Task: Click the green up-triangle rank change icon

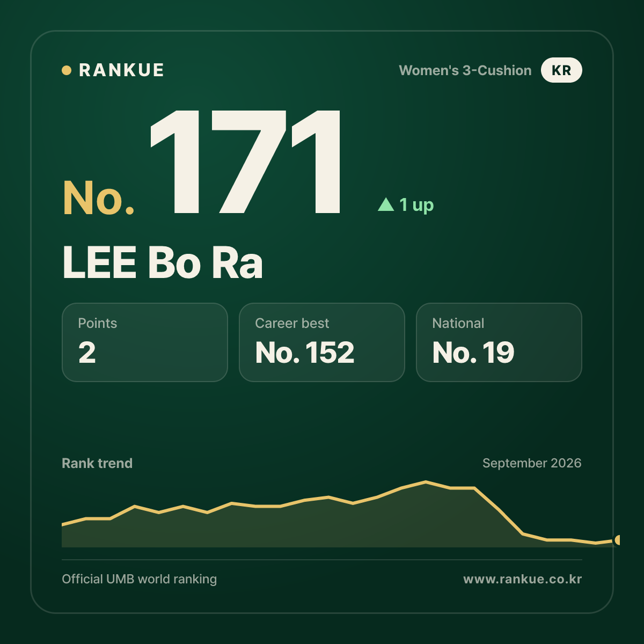Action: click(386, 204)
